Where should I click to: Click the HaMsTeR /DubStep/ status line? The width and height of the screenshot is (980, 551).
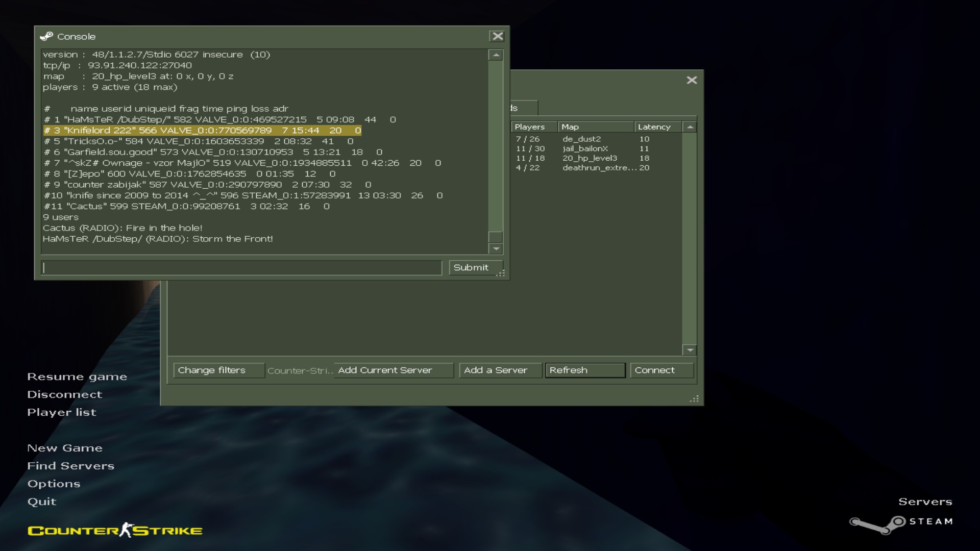(220, 119)
